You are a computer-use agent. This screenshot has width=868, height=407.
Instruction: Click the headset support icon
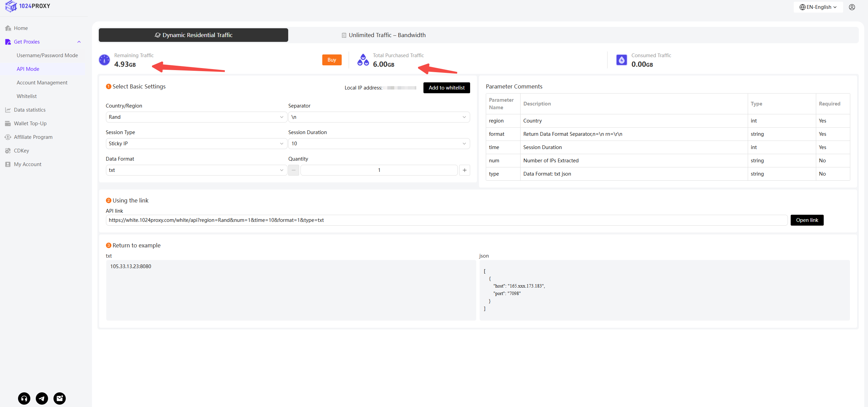(x=24, y=398)
